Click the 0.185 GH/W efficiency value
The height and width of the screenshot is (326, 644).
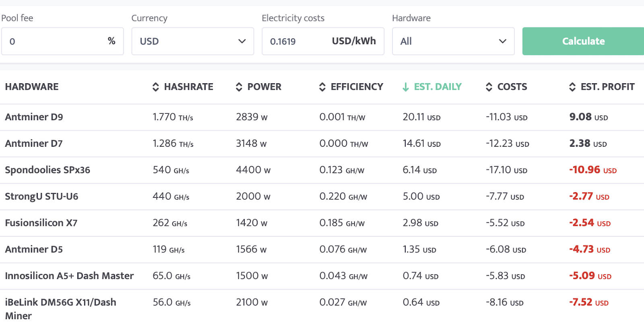coord(342,223)
